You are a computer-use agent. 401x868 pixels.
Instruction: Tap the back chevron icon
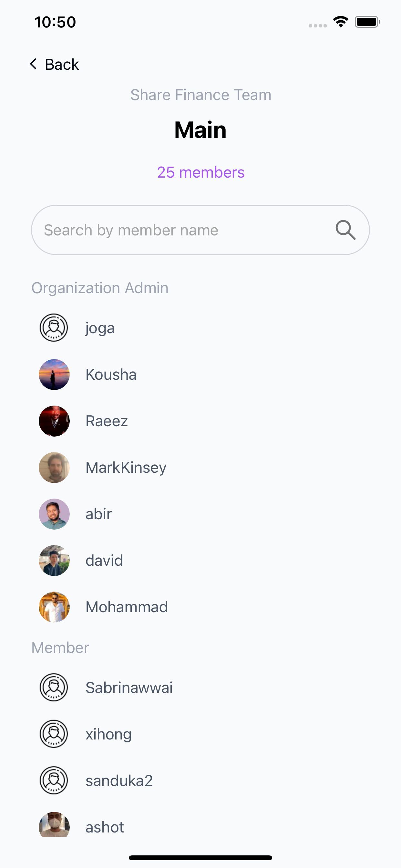click(33, 64)
